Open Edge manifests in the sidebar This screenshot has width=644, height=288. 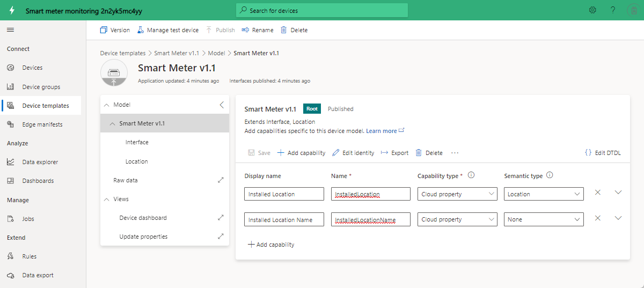[x=43, y=124]
